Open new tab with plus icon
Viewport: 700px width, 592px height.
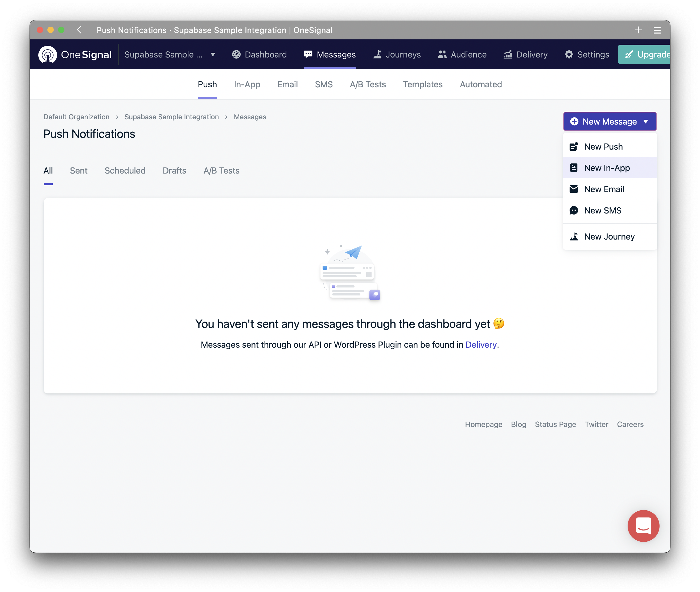click(x=638, y=30)
